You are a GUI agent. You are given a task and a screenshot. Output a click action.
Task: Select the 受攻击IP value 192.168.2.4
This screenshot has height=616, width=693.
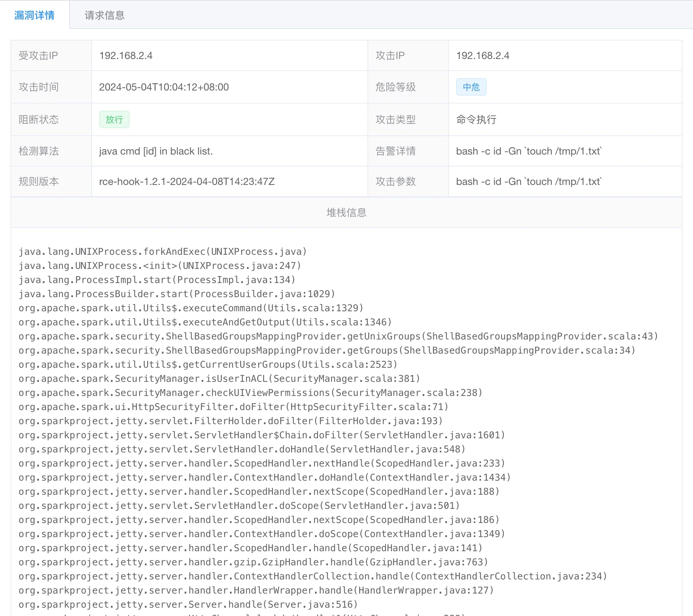126,56
